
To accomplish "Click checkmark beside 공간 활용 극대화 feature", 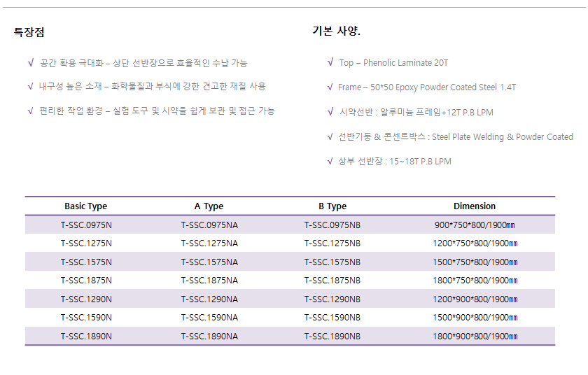I will coord(31,62).
